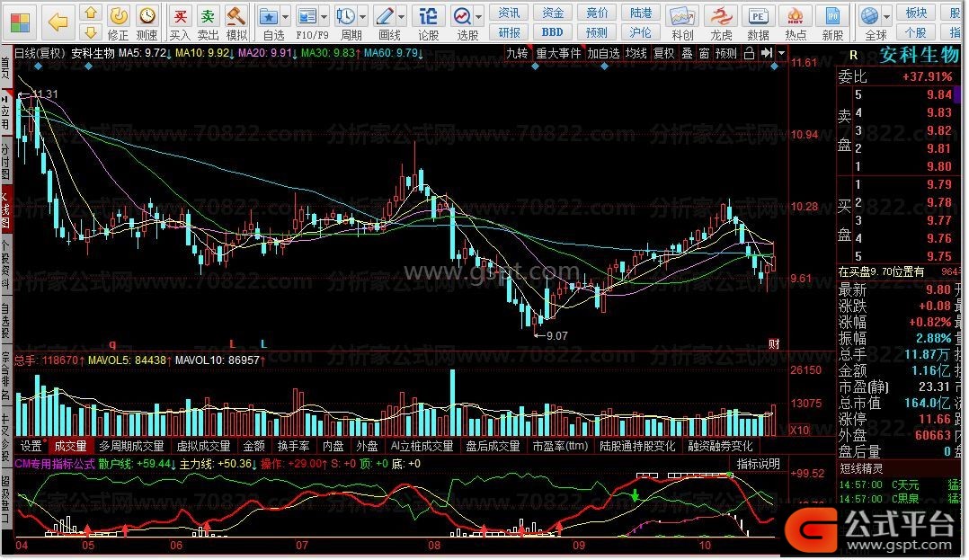Screen dimensions: 969x560
Task: Click the 资金 funds button
Action: pyautogui.click(x=553, y=13)
